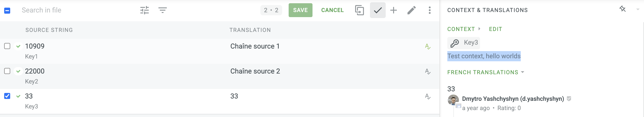644x117 pixels.
Task: Open the three-dot more options menu
Action: click(x=429, y=10)
